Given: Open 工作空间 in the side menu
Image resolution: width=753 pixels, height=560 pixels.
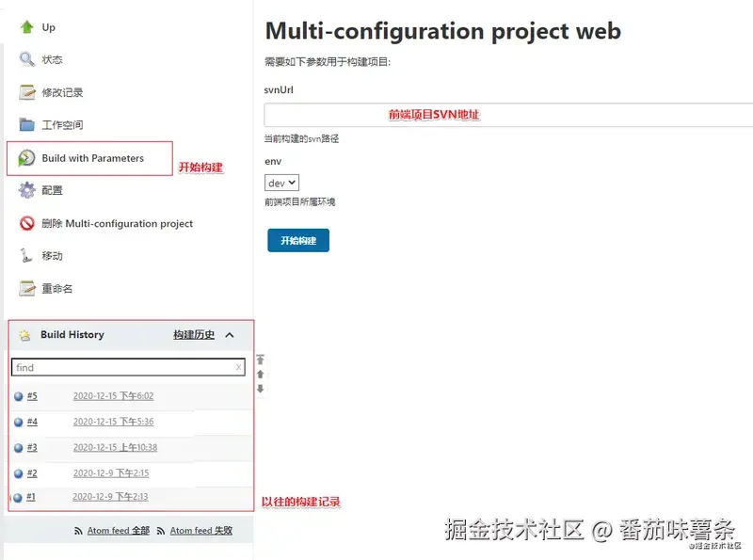Looking at the screenshot, I should (62, 125).
